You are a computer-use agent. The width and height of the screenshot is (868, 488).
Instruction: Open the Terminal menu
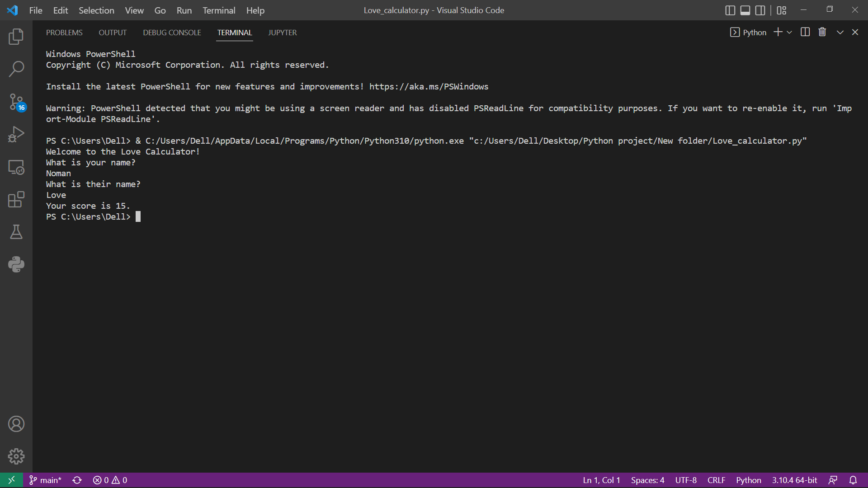219,10
